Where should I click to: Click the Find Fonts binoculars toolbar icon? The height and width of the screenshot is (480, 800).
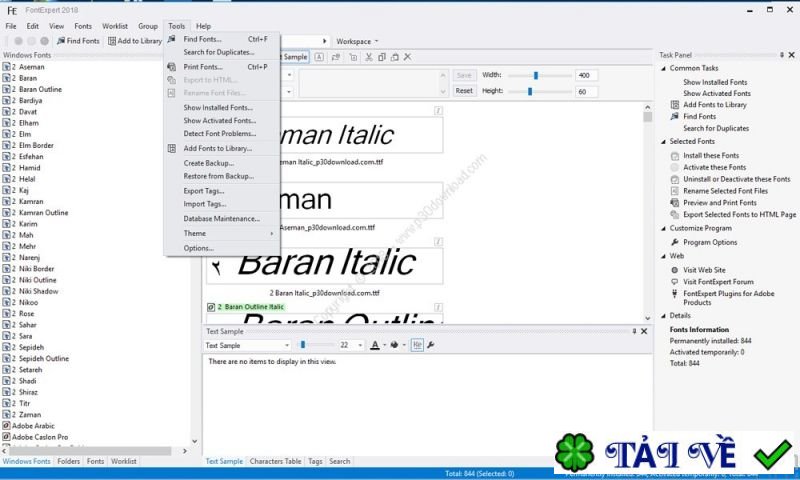click(x=61, y=41)
